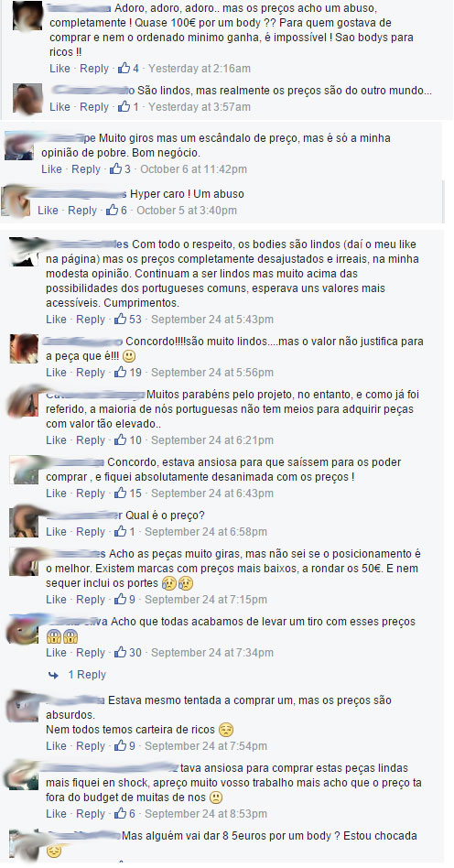Like the 'Hyper caro ! Um abuso' comment
This screenshot has width=454, height=868.
tap(48, 211)
